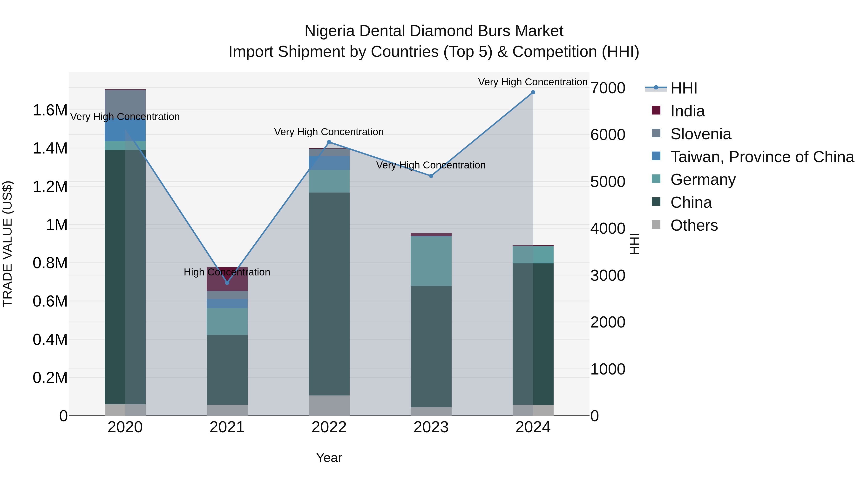Click the 2021 x-axis label
Viewport: 868px width, 488px height.
point(227,427)
